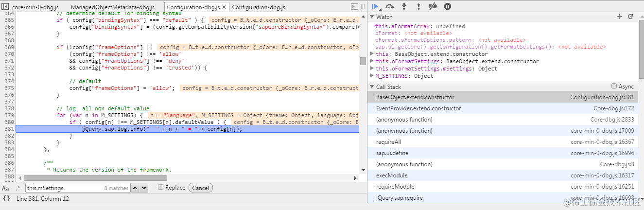Click scroll-left arrow of horizontal scrollbar
Screen dimensions: 644x210
[19, 178]
